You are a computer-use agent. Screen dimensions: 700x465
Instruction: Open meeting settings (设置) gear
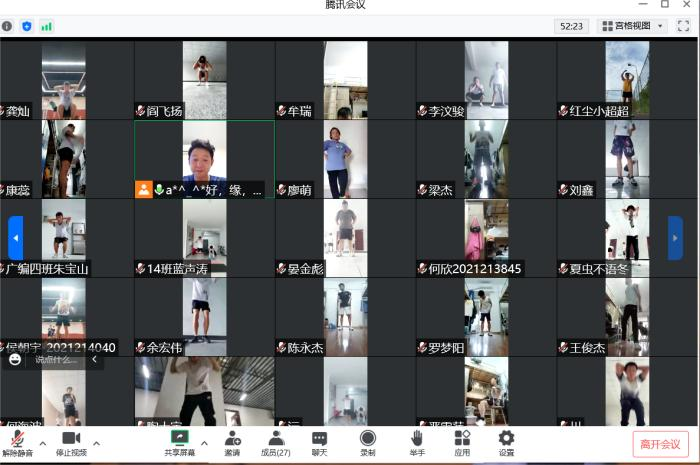click(506, 443)
